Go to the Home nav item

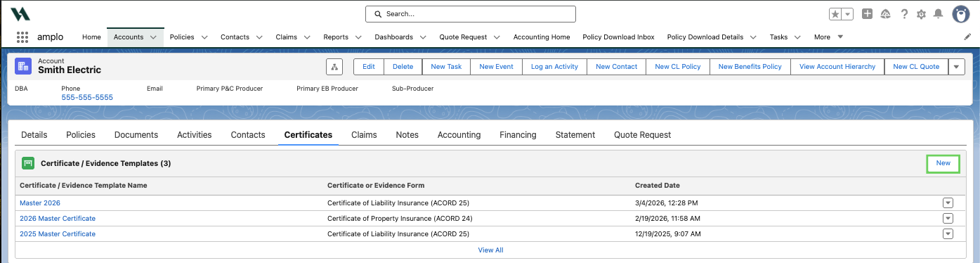[91, 37]
